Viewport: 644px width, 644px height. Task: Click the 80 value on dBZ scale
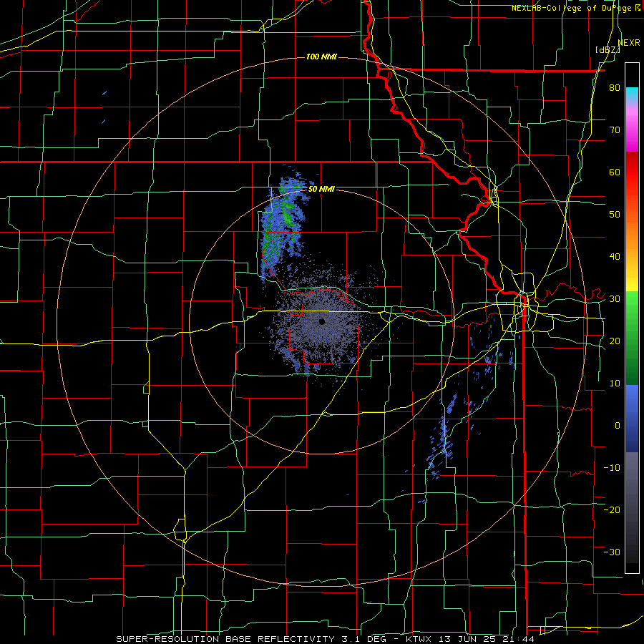(x=615, y=88)
